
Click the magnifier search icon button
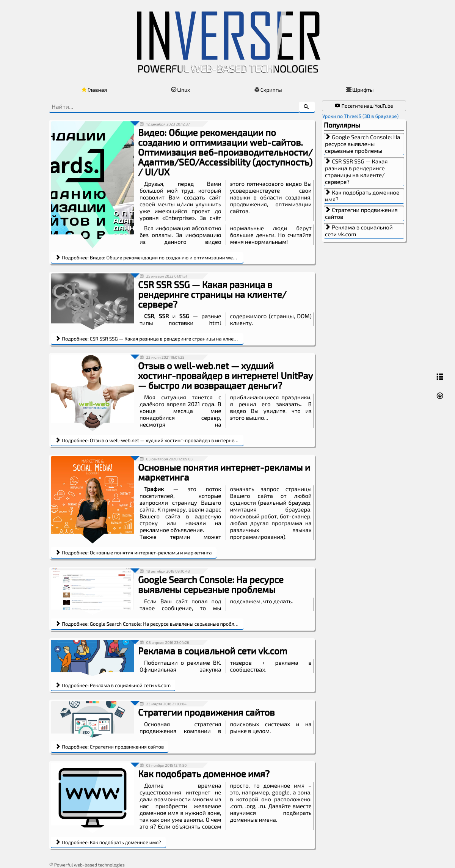coord(306,107)
